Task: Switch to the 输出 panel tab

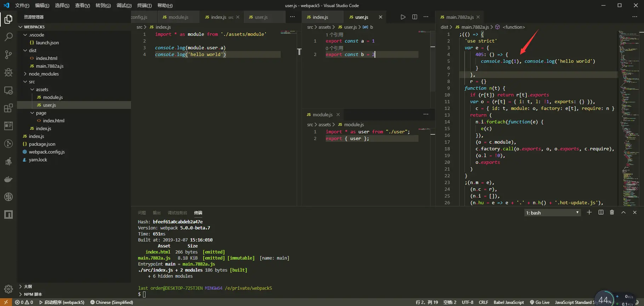Action: click(157, 213)
